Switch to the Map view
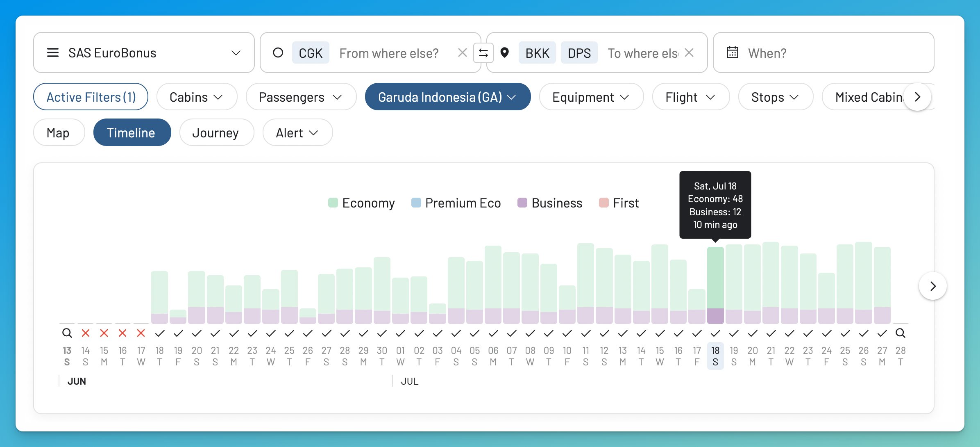Image resolution: width=980 pixels, height=447 pixels. [59, 132]
